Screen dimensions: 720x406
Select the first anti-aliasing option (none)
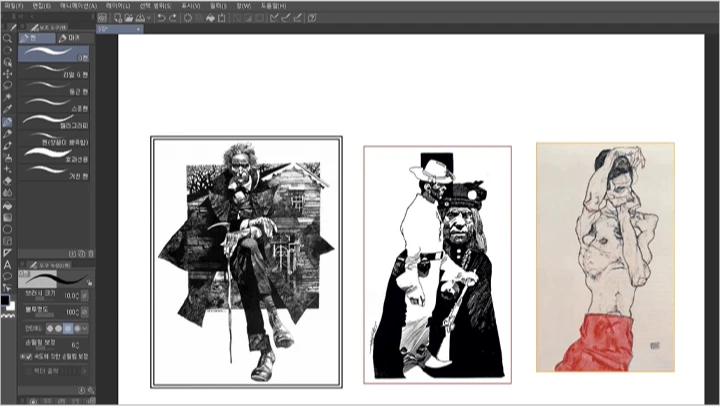click(50, 328)
